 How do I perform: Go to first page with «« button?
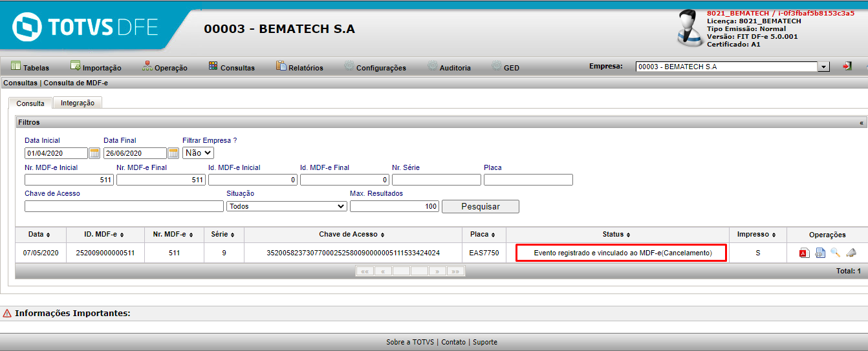pyautogui.click(x=365, y=271)
